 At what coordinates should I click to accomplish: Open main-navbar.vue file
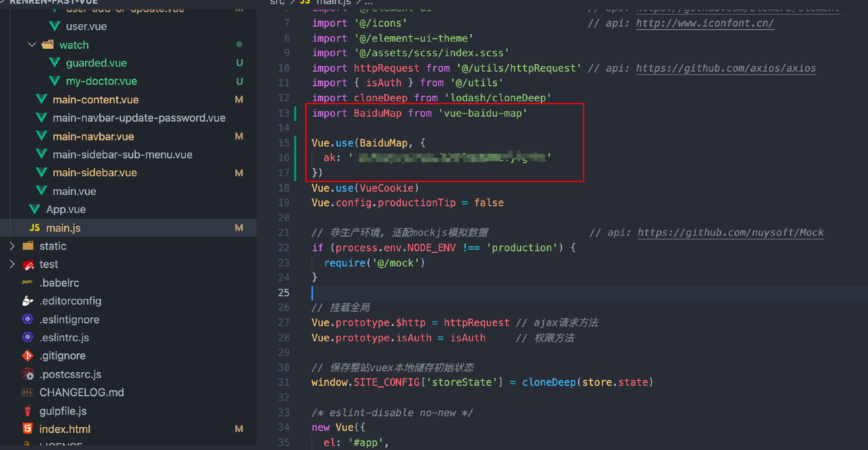(x=93, y=136)
